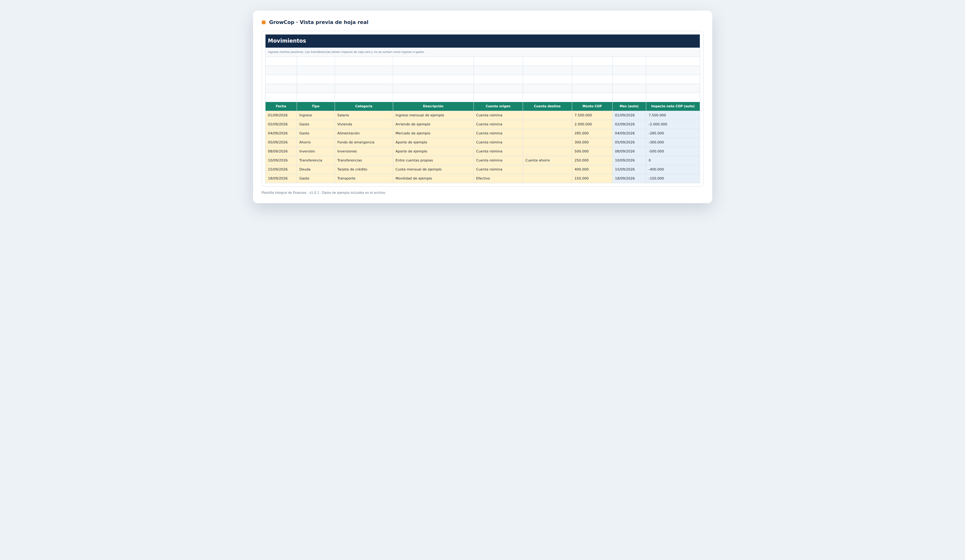965x560 pixels.
Task: Select the Mes (auto) column header
Action: coord(629,106)
